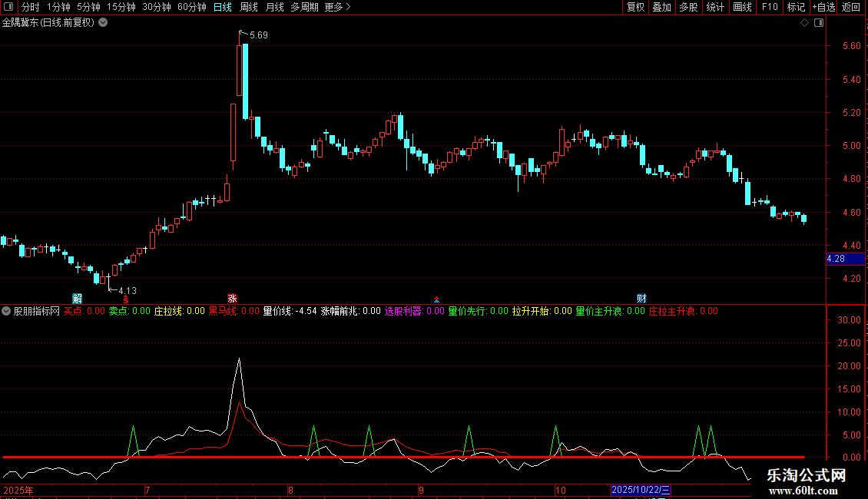Click the 量价主升浪: 0.00 label
Image resolution: width=868 pixels, height=499 pixels.
(611, 311)
